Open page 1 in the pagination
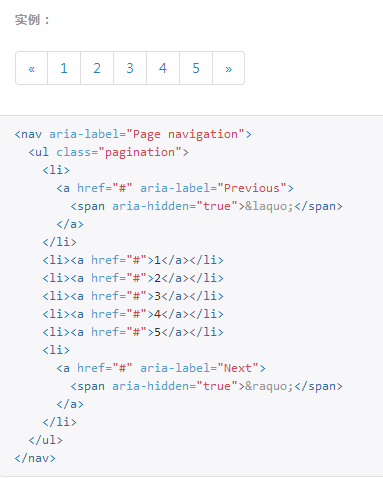The width and height of the screenshot is (383, 478). click(64, 68)
